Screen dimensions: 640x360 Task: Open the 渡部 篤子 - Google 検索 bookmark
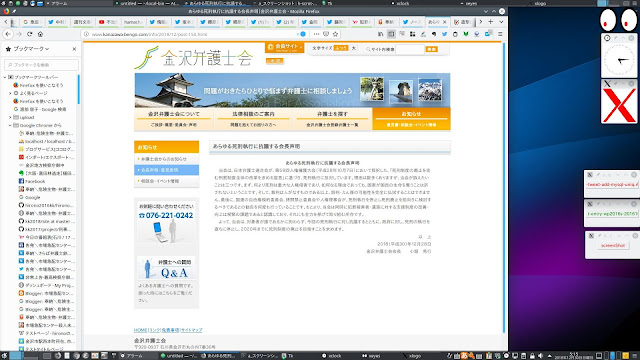click(40, 109)
